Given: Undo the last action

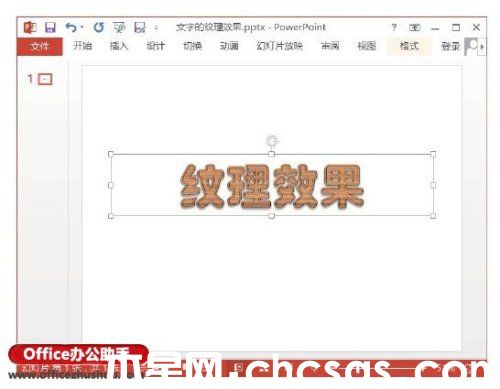Looking at the screenshot, I should (x=71, y=27).
